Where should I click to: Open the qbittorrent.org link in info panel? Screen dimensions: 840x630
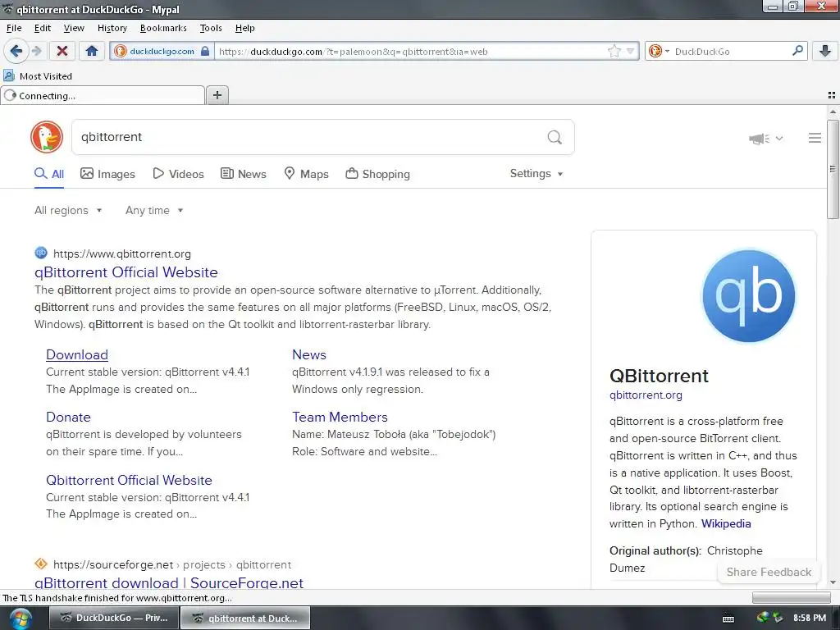point(646,395)
